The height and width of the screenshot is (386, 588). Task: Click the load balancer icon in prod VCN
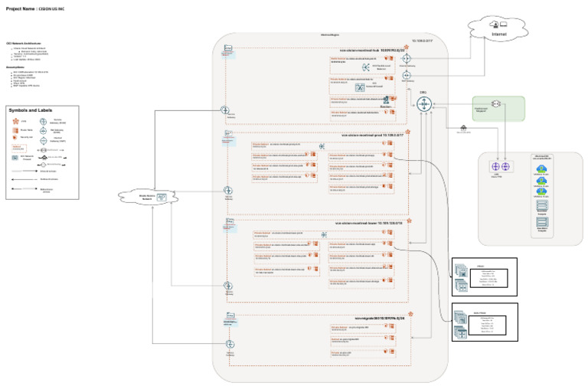(x=322, y=146)
